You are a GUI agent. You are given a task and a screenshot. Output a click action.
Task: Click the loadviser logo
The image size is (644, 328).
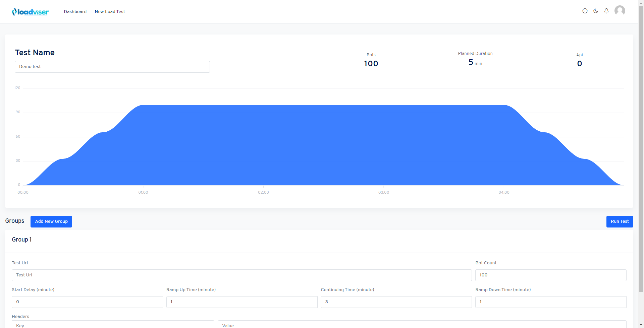click(x=30, y=12)
